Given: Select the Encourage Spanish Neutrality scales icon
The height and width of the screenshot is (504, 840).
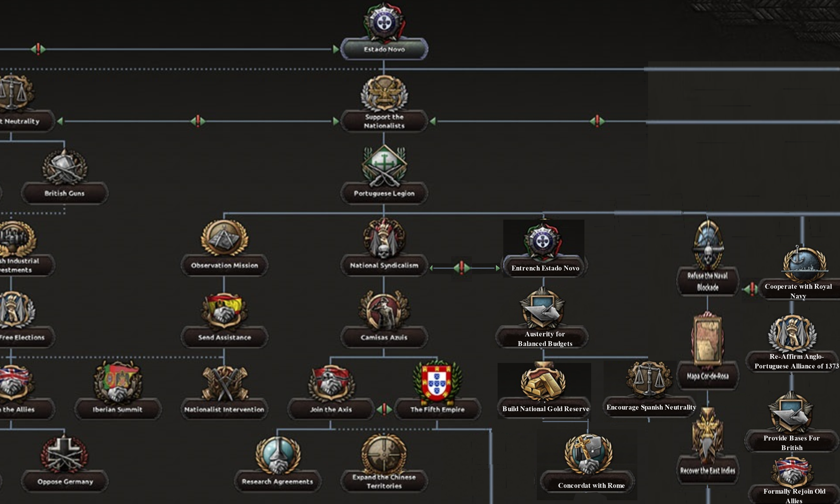Looking at the screenshot, I should coord(649,379).
